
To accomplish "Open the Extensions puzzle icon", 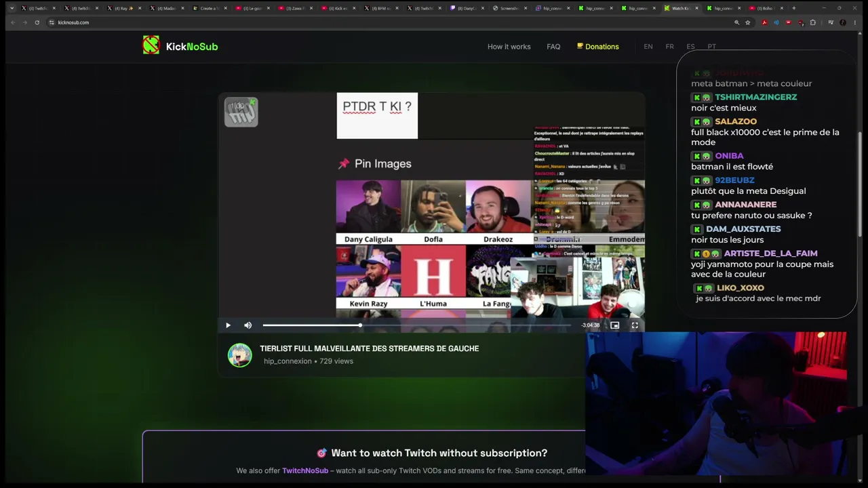I will coord(813,22).
